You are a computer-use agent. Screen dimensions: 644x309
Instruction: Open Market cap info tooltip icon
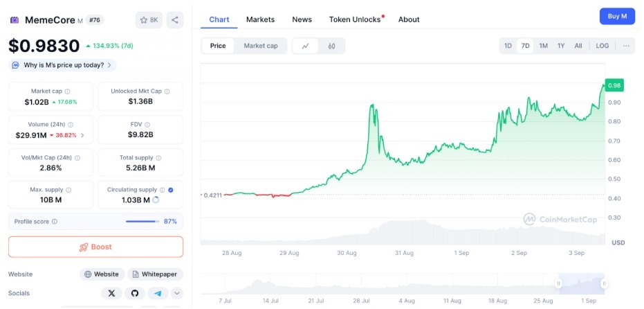click(x=67, y=91)
